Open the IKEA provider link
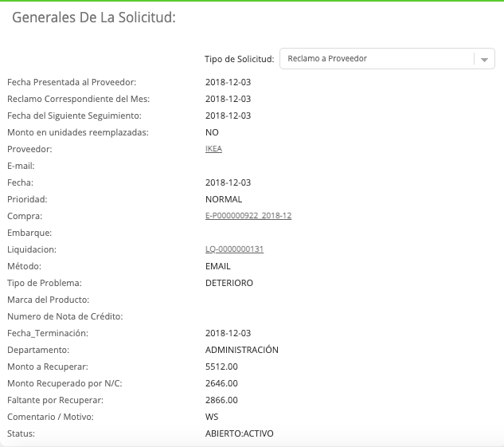Image resolution: width=504 pixels, height=447 pixels. tap(213, 149)
